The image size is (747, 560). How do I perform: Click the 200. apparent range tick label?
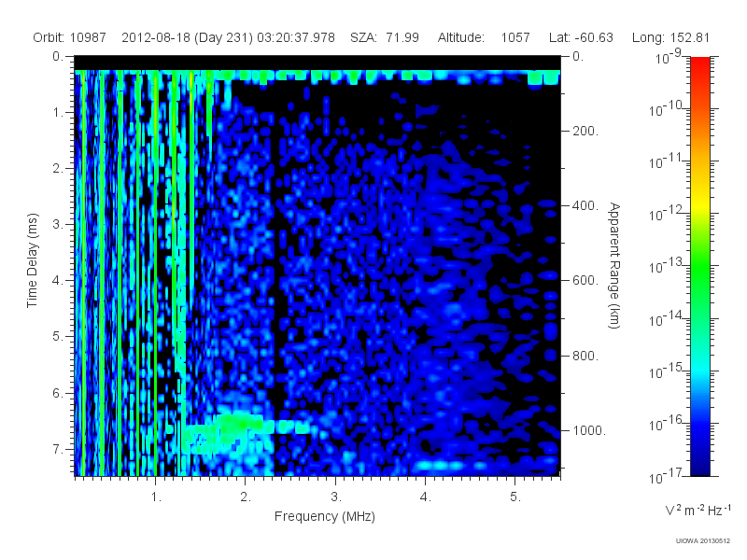click(x=585, y=131)
